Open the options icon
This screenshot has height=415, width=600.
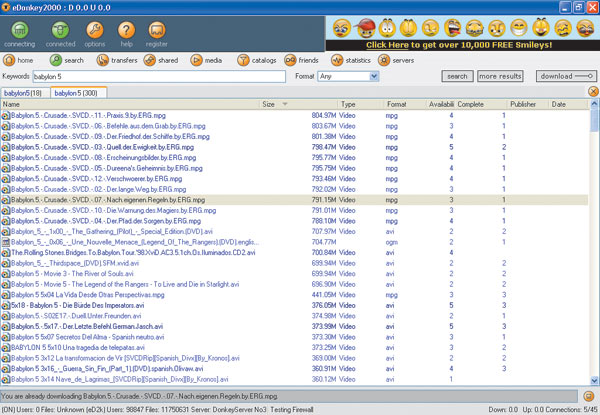[x=94, y=30]
